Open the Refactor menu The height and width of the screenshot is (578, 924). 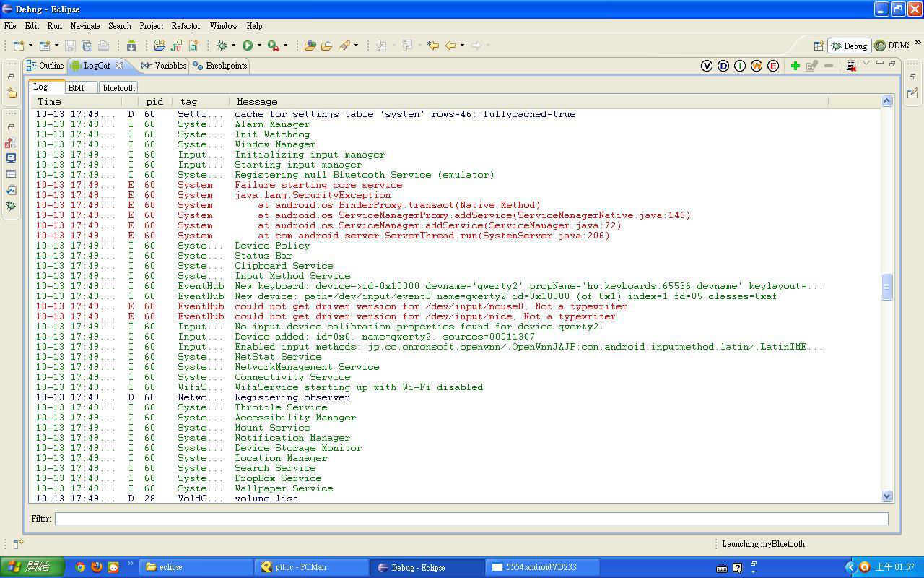[x=186, y=26]
